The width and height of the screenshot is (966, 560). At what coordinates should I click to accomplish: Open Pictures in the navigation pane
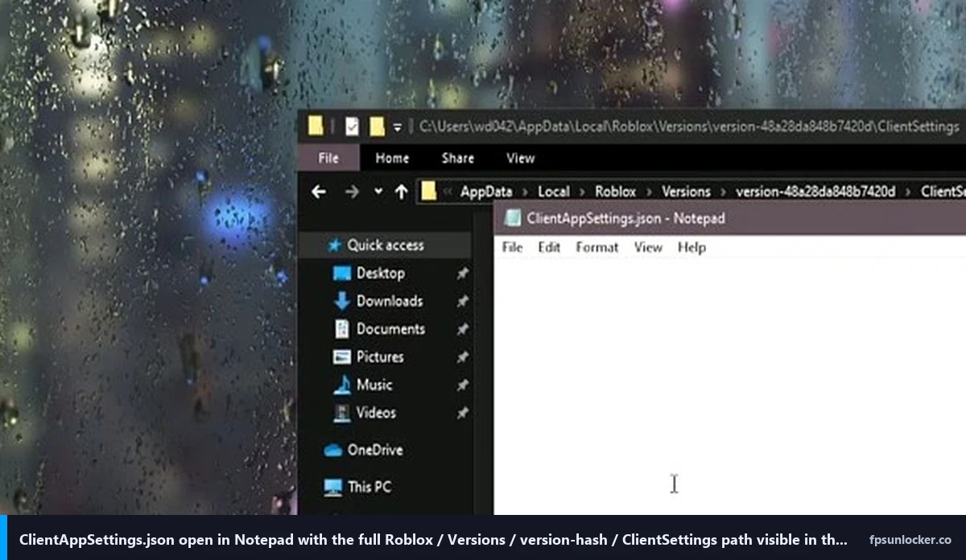[380, 356]
